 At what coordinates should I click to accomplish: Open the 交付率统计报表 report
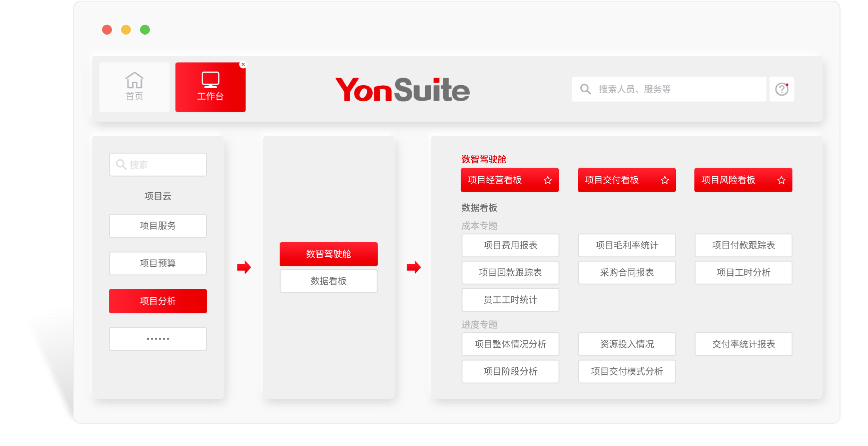click(743, 344)
